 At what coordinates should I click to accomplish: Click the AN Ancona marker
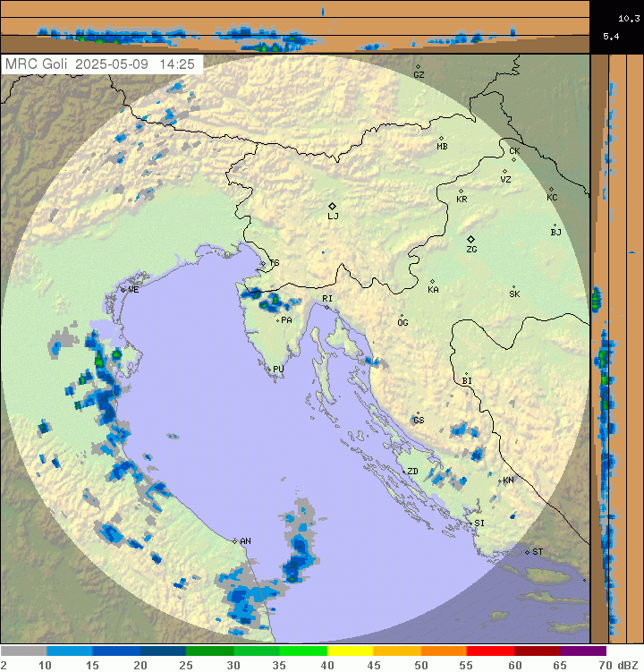point(235,541)
